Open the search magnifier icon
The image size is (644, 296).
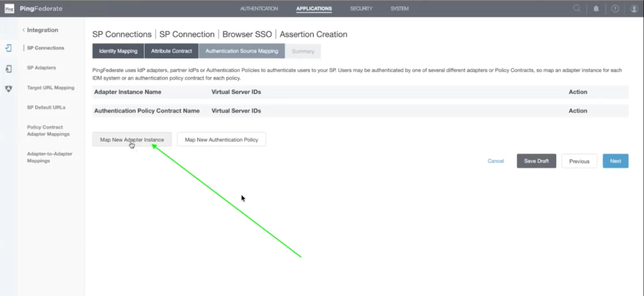577,8
